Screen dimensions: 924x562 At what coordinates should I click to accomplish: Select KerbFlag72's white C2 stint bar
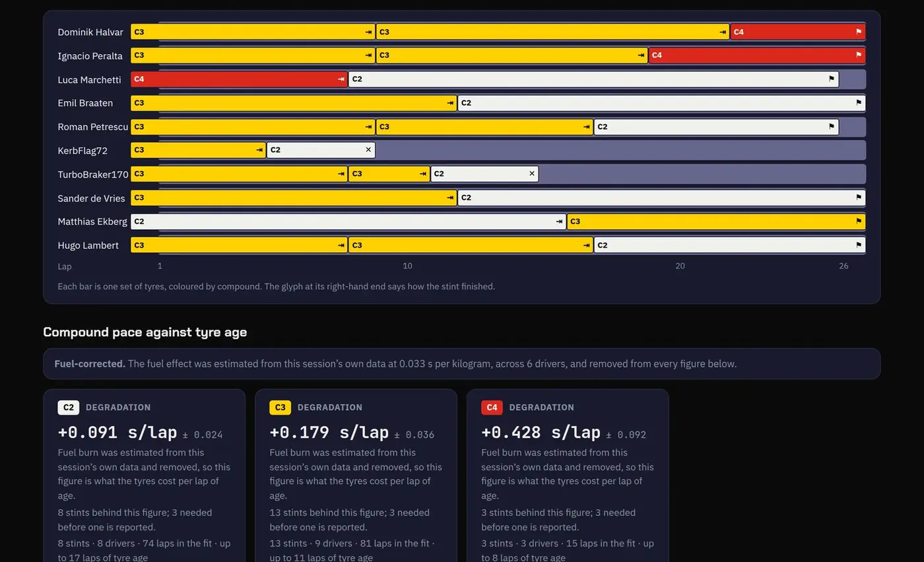point(321,150)
